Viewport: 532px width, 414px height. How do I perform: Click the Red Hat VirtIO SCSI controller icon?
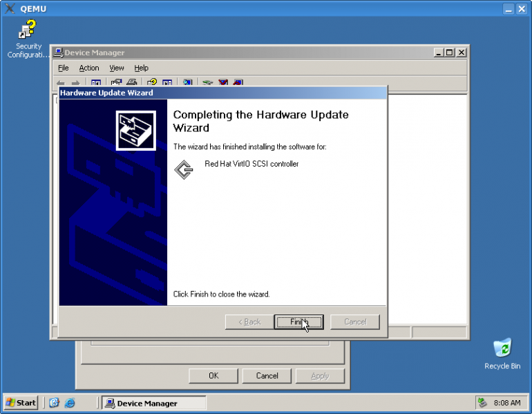pyautogui.click(x=183, y=169)
